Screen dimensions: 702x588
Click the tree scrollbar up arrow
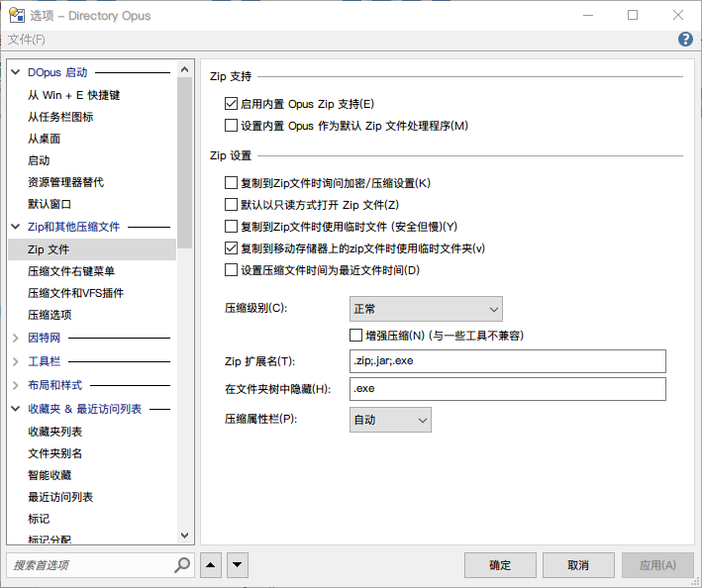[x=184, y=69]
